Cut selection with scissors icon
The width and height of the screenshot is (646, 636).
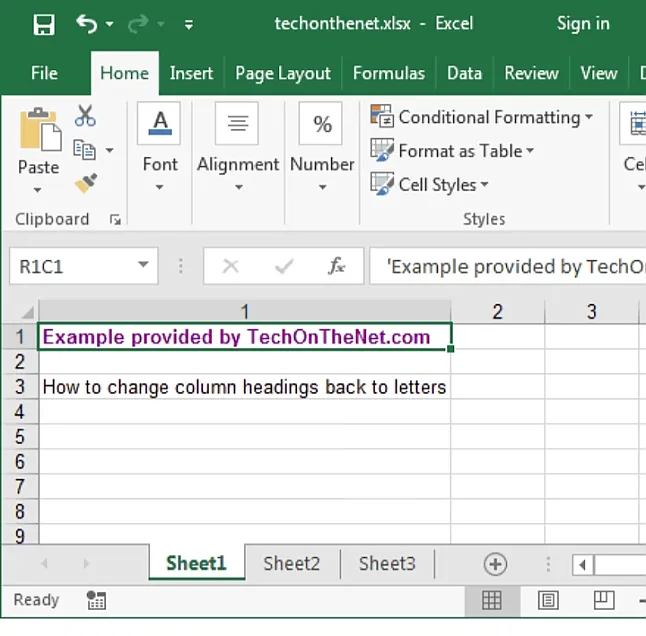(85, 116)
